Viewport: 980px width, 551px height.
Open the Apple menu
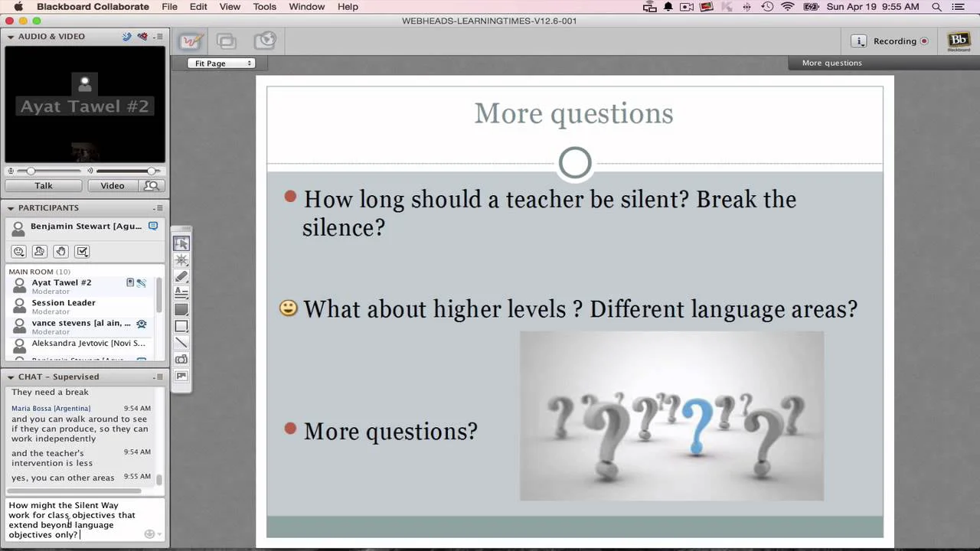tap(18, 7)
